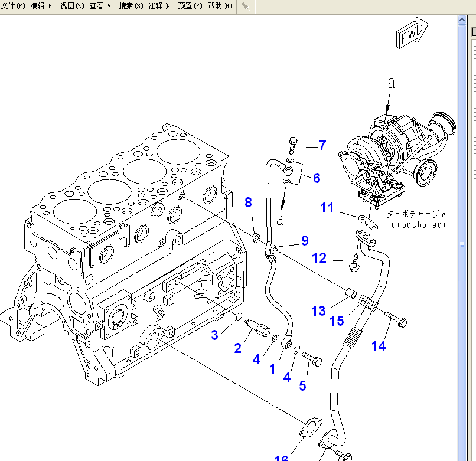Select part callout number 11
This screenshot has height=461, width=476.
pyautogui.click(x=327, y=208)
